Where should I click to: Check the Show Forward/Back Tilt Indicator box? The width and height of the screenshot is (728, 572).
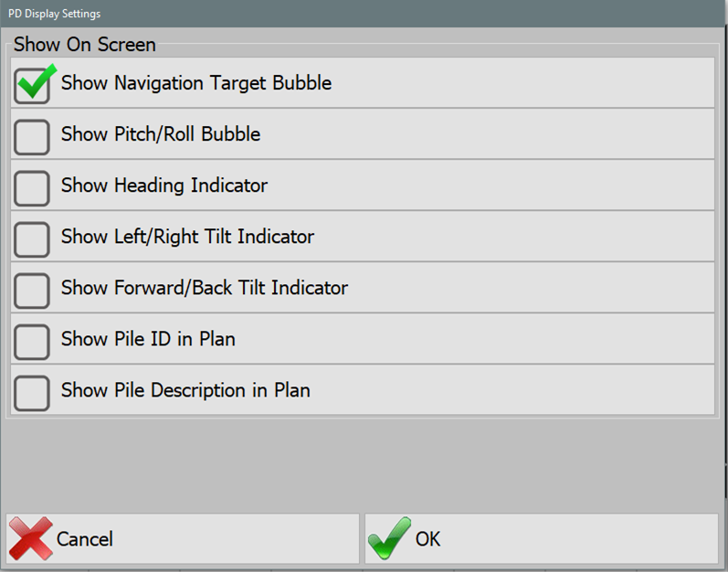coord(33,289)
